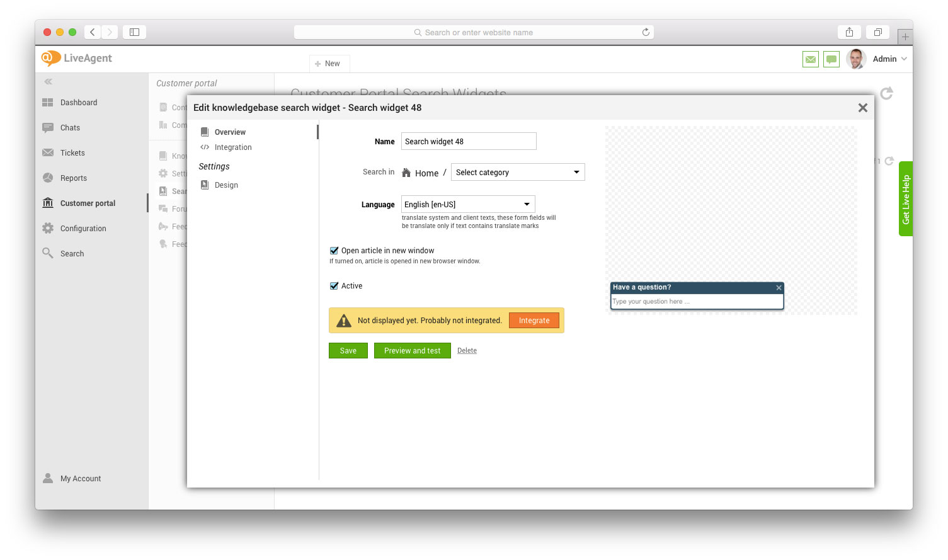This screenshot has width=948, height=560.
Task: Click the Delete link
Action: 467,351
